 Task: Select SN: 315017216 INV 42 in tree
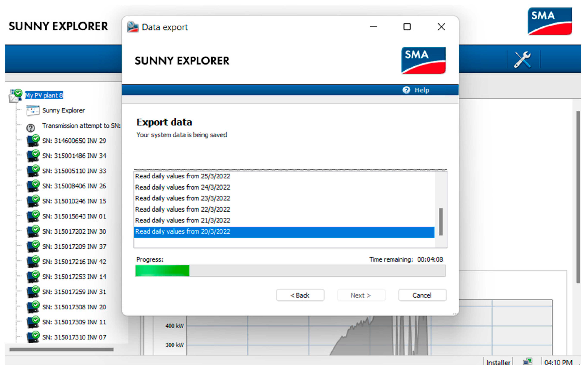pyautogui.click(x=74, y=262)
